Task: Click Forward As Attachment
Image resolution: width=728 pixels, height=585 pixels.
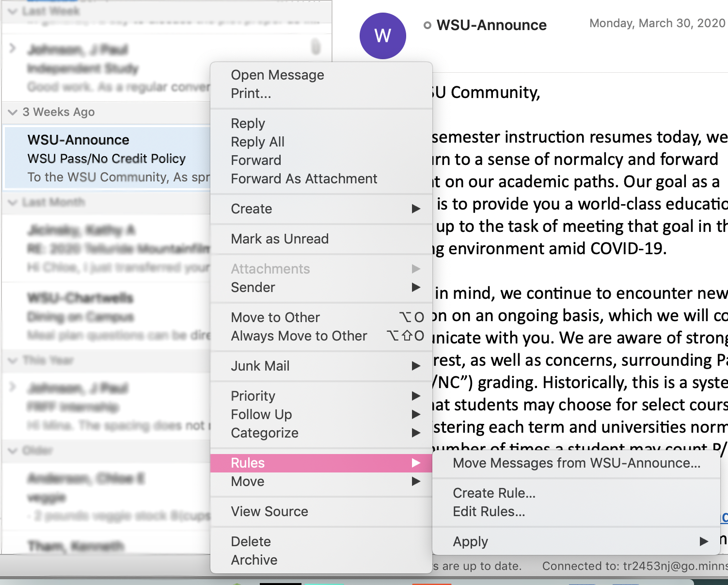Action: [303, 179]
